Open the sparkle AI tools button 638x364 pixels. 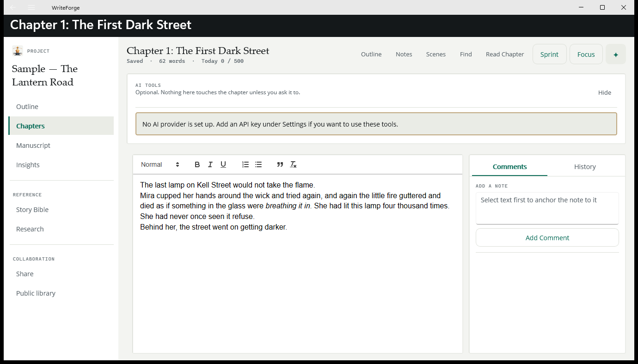pyautogui.click(x=616, y=55)
